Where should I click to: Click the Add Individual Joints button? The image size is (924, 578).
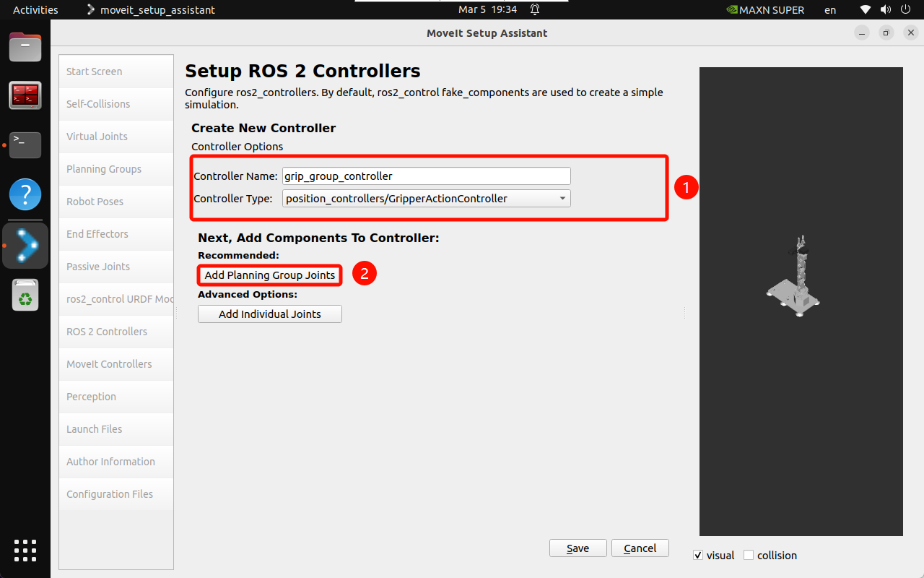click(270, 314)
